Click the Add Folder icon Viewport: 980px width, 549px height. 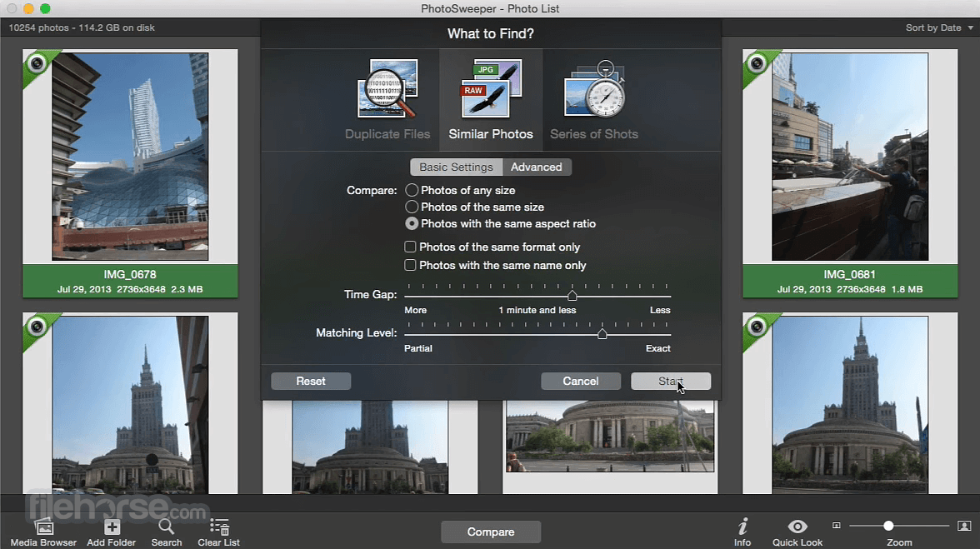(x=112, y=527)
